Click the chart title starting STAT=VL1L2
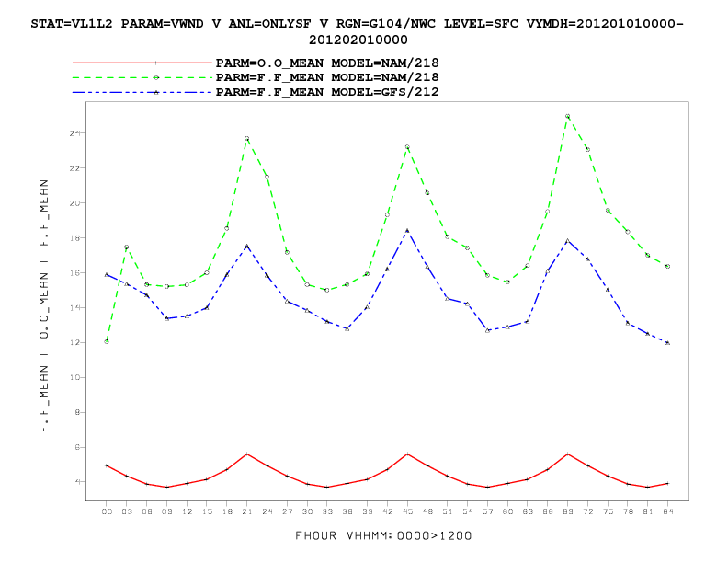This screenshot has height=563, width=728. [x=357, y=31]
